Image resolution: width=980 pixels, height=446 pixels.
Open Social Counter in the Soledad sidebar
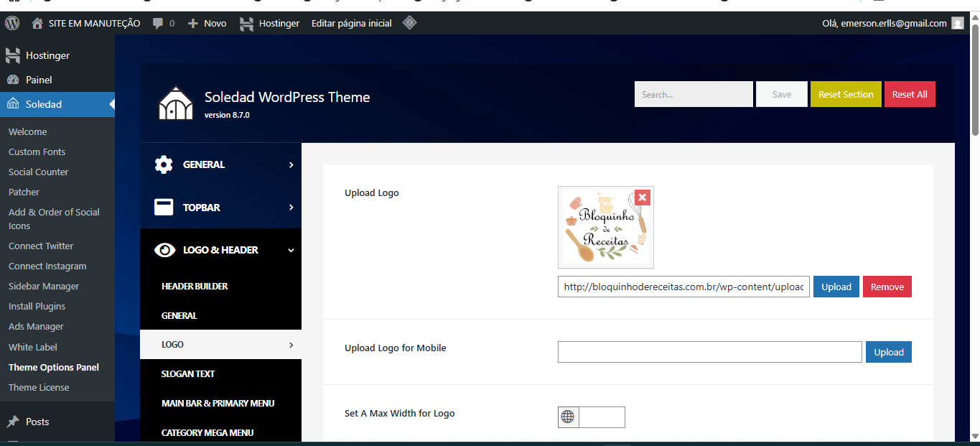pos(39,172)
